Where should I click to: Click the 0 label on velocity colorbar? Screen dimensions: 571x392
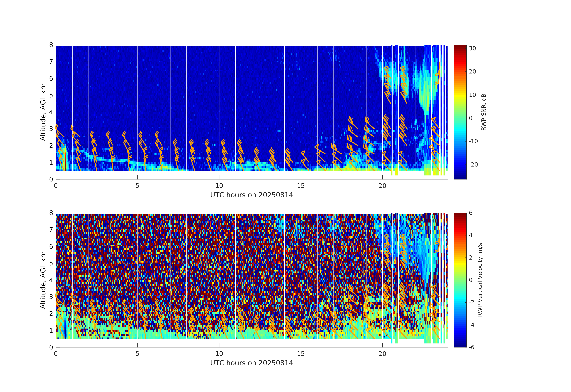471,280
